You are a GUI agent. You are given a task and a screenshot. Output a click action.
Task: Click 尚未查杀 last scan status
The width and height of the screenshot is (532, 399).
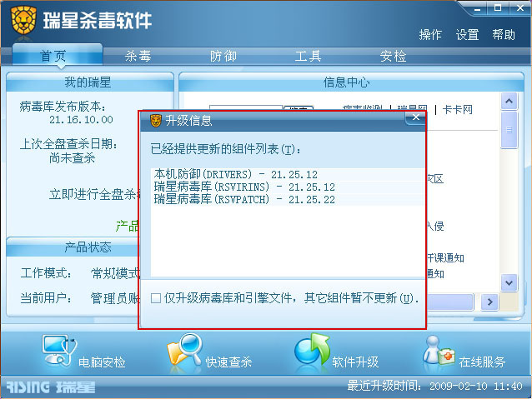tap(72, 158)
